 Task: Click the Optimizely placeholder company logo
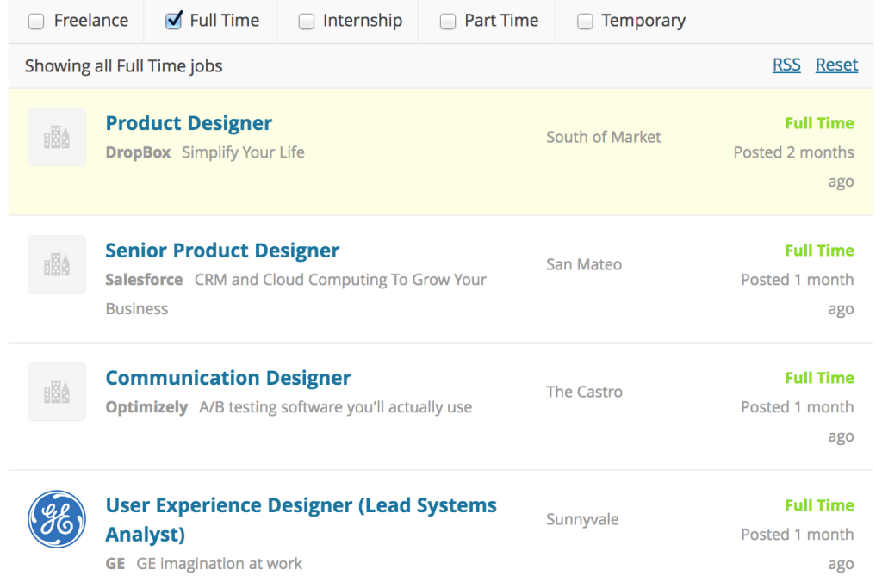point(57,392)
